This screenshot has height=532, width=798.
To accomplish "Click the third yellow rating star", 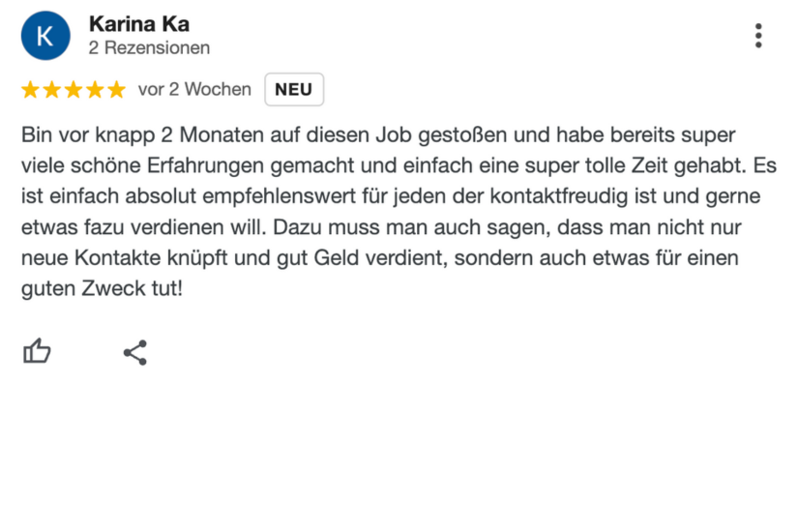I will tap(74, 90).
